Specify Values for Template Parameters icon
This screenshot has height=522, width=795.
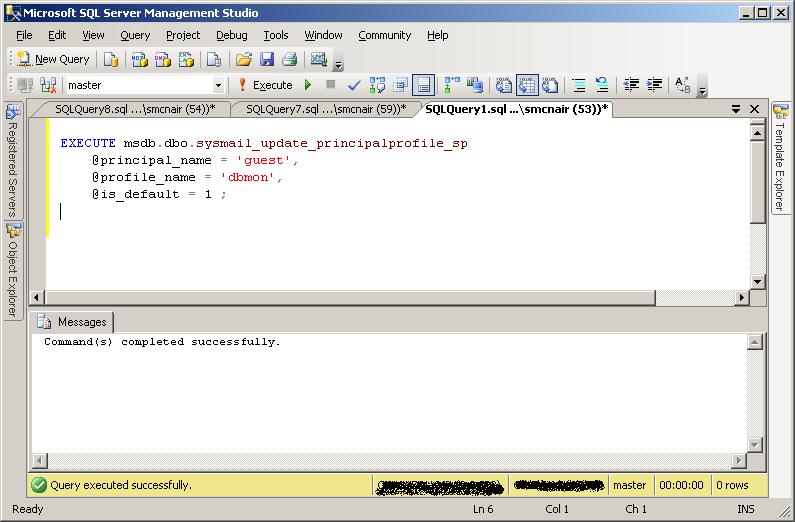click(683, 85)
